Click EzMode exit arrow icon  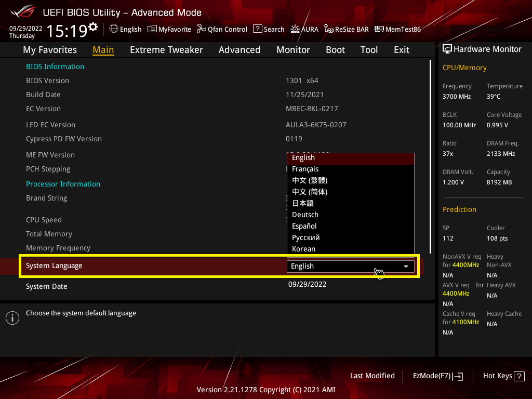pyautogui.click(x=458, y=376)
